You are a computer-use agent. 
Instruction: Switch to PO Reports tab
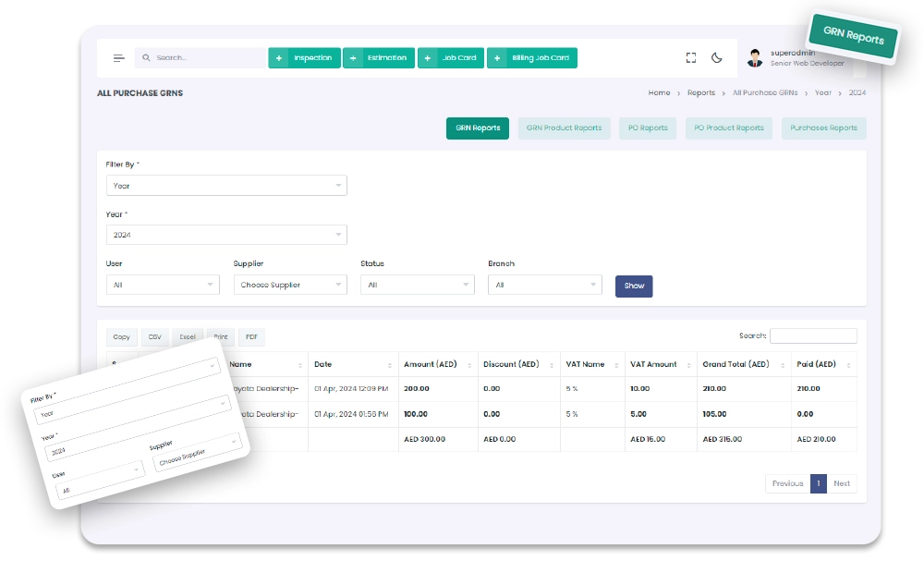coord(648,128)
